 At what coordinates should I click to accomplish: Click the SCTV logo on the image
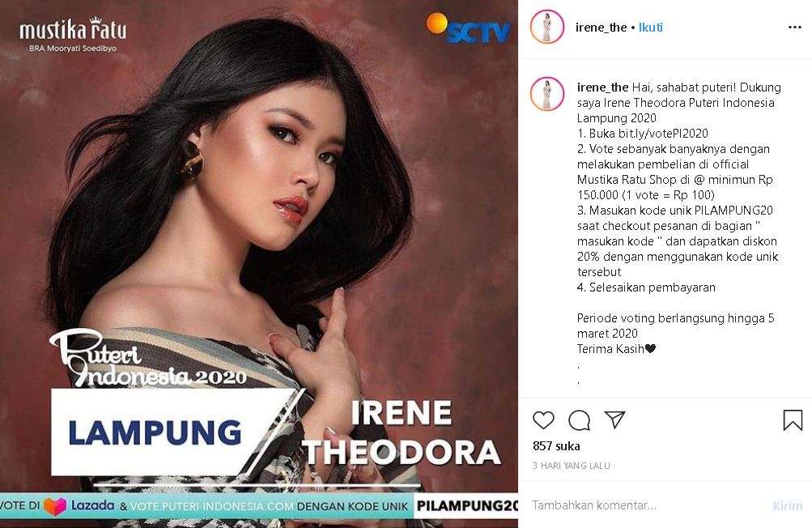point(468,28)
